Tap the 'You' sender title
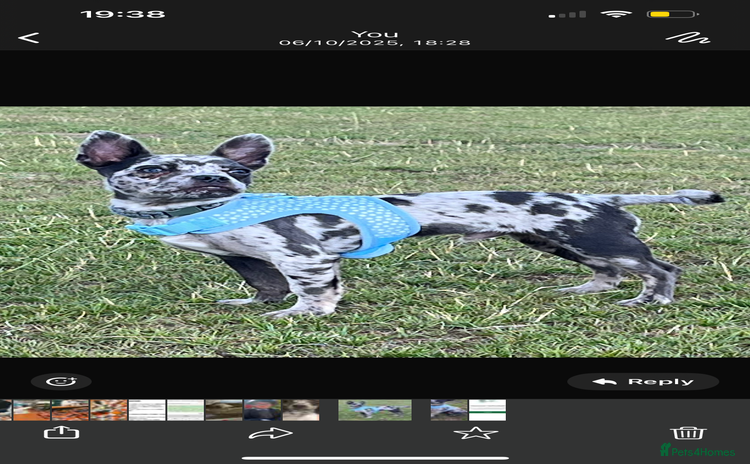 [x=375, y=31]
